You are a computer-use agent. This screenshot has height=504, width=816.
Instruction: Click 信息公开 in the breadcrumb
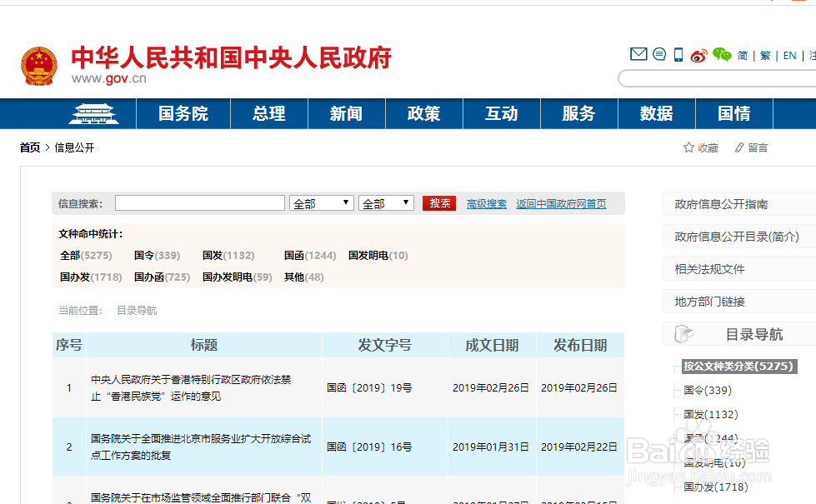coord(74,147)
